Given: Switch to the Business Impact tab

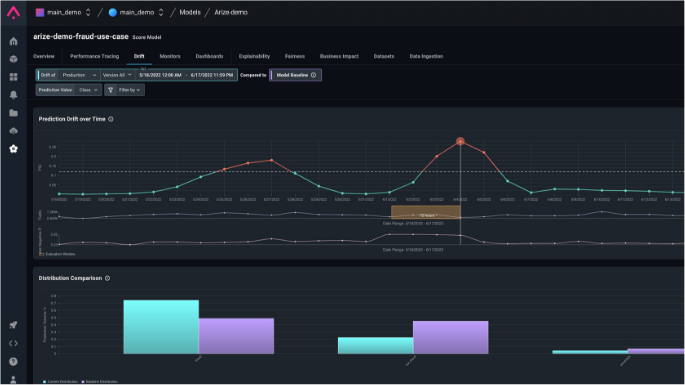Looking at the screenshot, I should click(339, 56).
